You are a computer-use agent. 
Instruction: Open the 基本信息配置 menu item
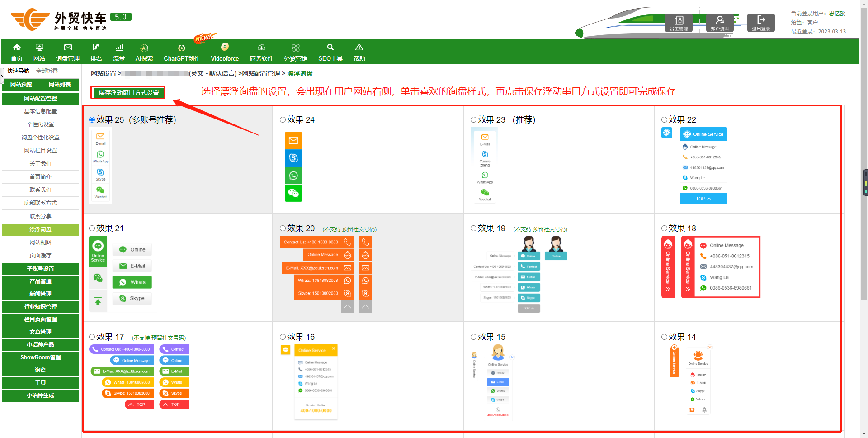[x=41, y=111]
